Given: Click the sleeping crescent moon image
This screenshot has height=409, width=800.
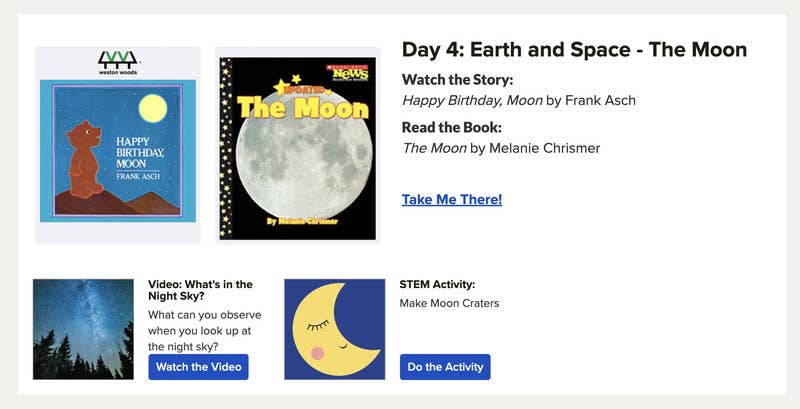Looking at the screenshot, I should click(334, 329).
